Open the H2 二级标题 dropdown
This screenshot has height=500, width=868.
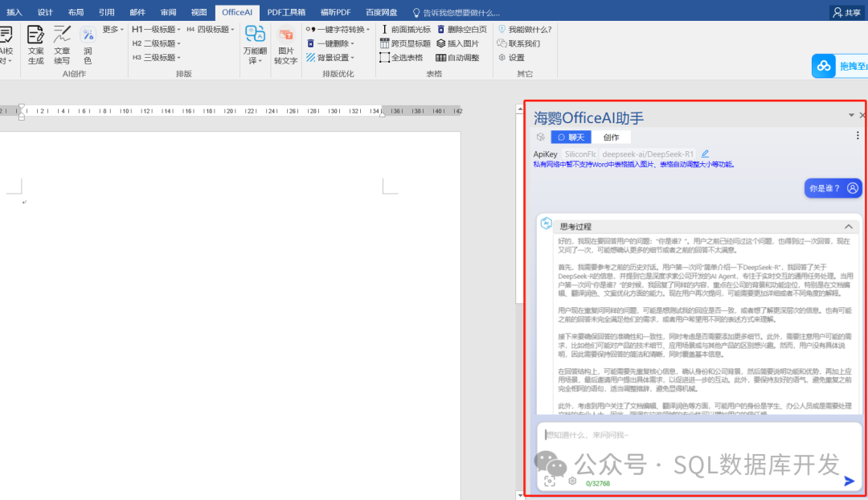click(157, 43)
